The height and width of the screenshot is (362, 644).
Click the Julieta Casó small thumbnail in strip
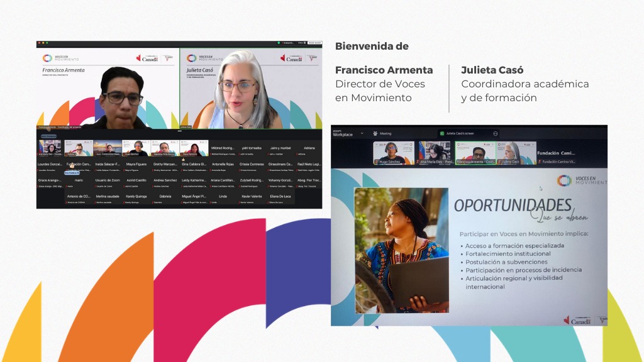coord(516,153)
